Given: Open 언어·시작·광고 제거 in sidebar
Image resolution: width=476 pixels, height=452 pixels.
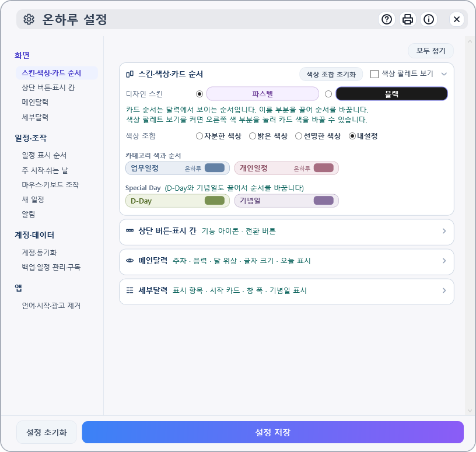Looking at the screenshot, I should 51,306.
